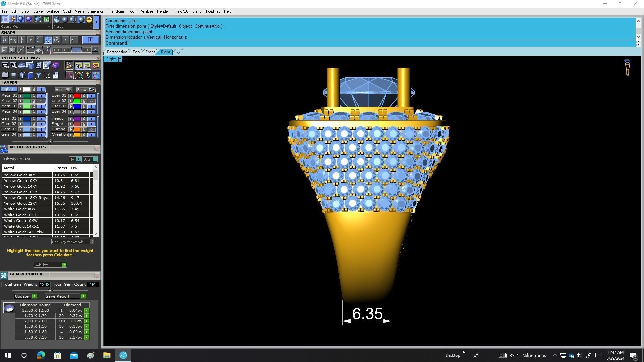Viewport: 644px width, 362px height.
Task: Open the Coarse Mesh dropdown
Action: point(26,27)
